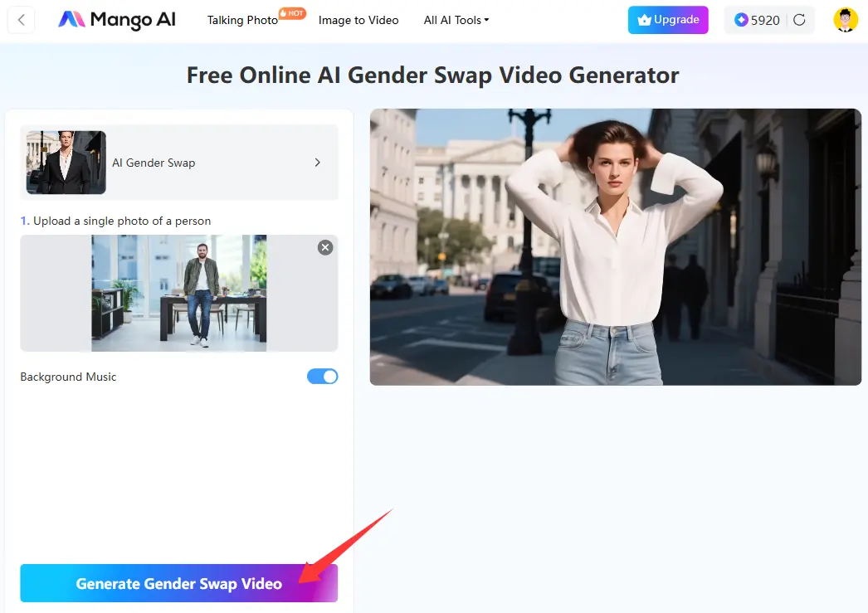Open the user profile avatar
Screen dimensions: 868x613
point(846,20)
